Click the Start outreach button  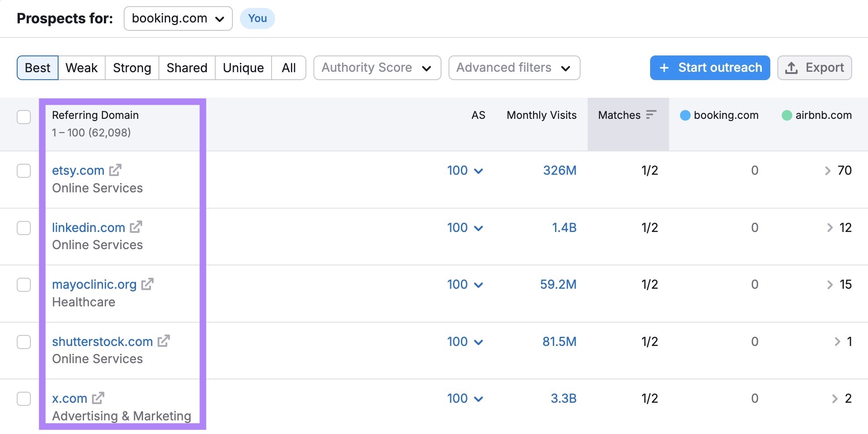coord(710,67)
